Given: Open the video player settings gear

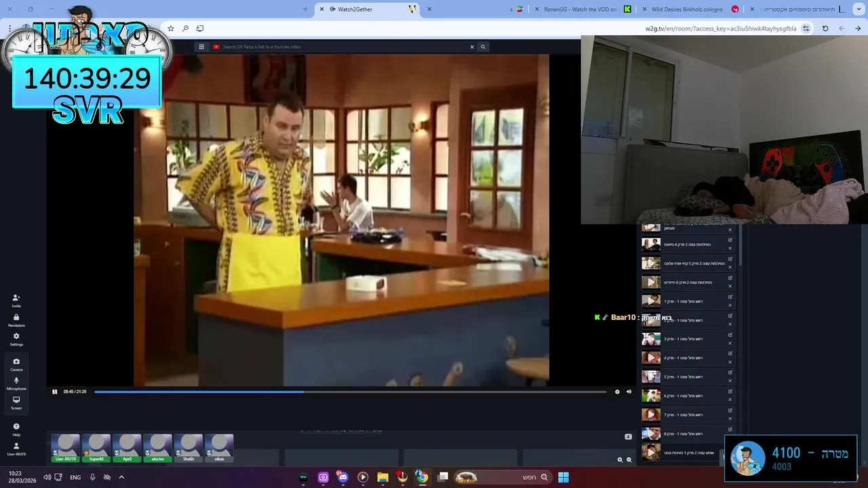Looking at the screenshot, I should 617,392.
